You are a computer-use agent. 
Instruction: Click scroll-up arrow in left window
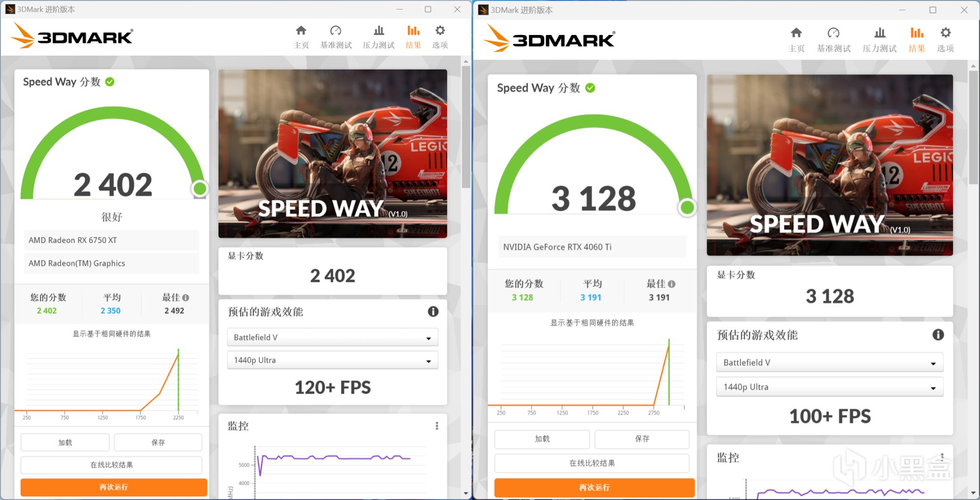coord(466,62)
